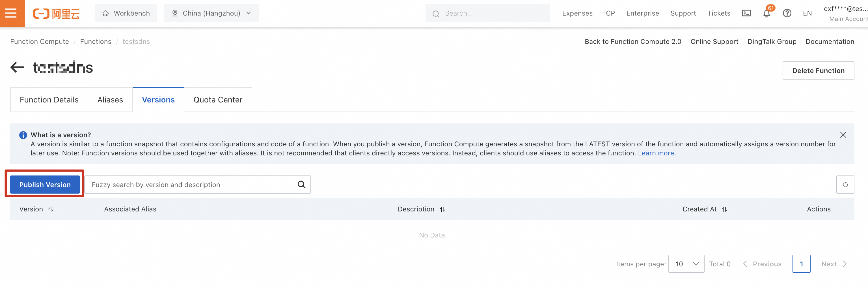Open the hamburger navigation menu

tap(12, 13)
